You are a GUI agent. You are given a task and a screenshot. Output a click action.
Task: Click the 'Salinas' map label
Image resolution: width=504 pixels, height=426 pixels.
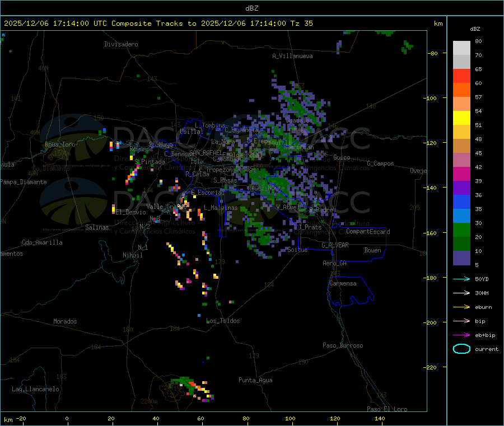[97, 227]
